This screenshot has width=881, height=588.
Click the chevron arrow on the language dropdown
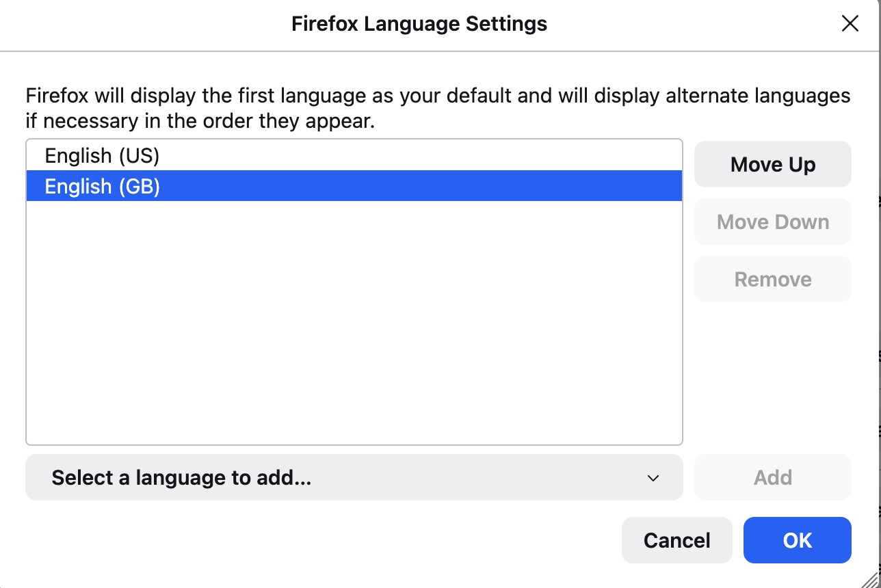click(x=653, y=478)
